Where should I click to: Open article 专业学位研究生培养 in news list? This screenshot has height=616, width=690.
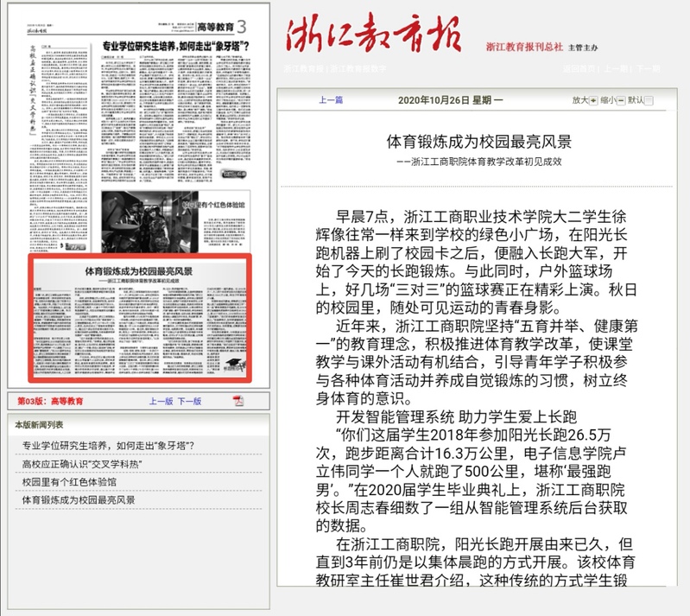108,446
